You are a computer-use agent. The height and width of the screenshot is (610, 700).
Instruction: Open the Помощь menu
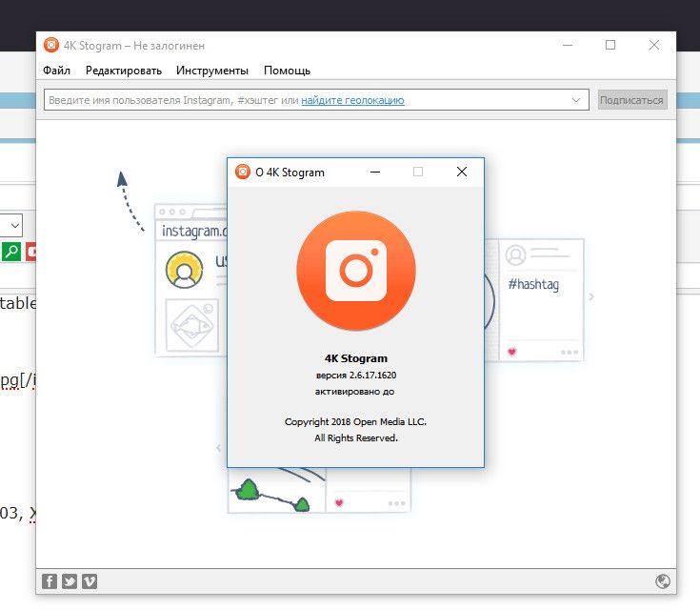(x=287, y=71)
